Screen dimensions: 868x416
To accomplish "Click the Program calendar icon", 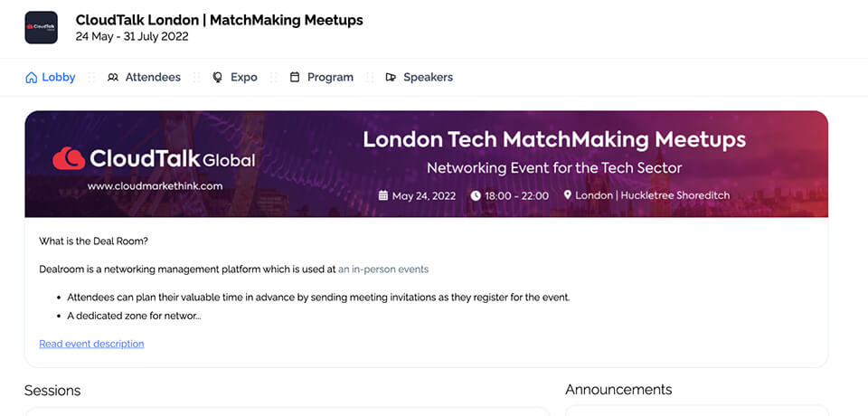I will pos(295,78).
